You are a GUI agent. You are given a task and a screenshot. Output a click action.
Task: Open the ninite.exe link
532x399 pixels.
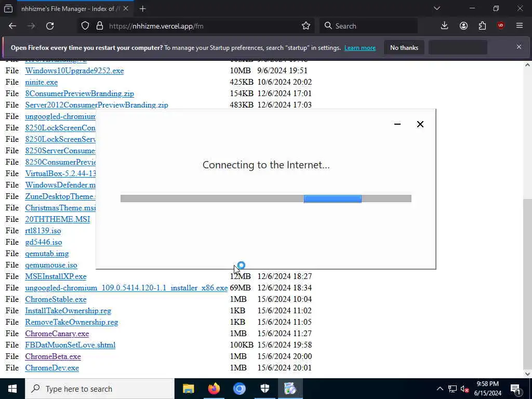[42, 82]
